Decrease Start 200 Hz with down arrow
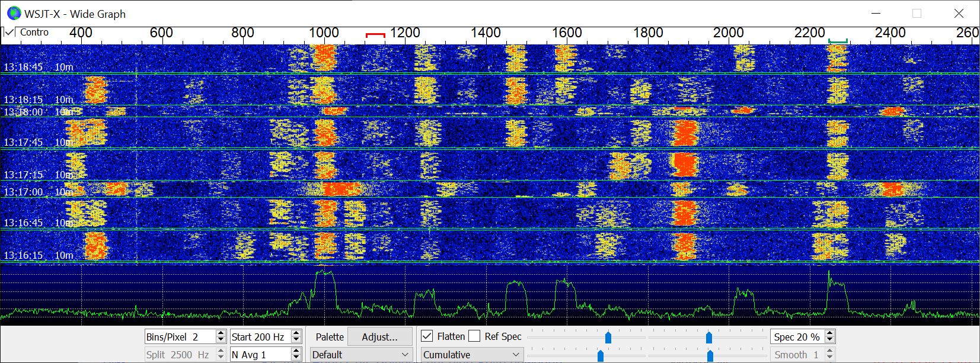This screenshot has height=363, width=980. click(x=296, y=340)
